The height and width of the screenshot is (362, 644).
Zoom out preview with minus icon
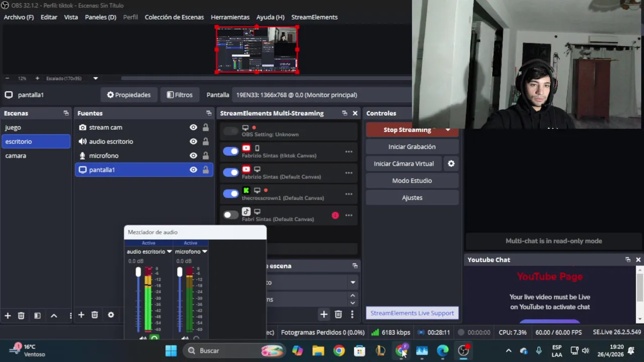(x=7, y=78)
